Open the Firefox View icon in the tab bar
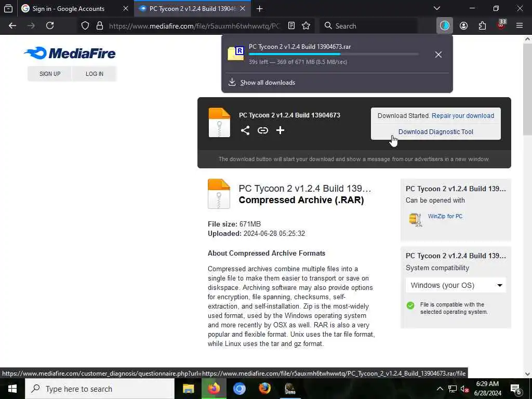The image size is (532, 399). coord(8,8)
